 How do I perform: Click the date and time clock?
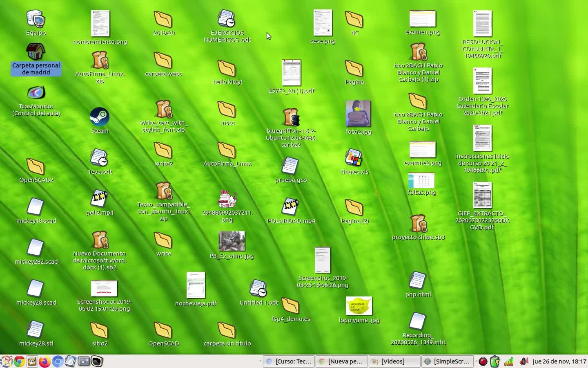[x=559, y=361]
